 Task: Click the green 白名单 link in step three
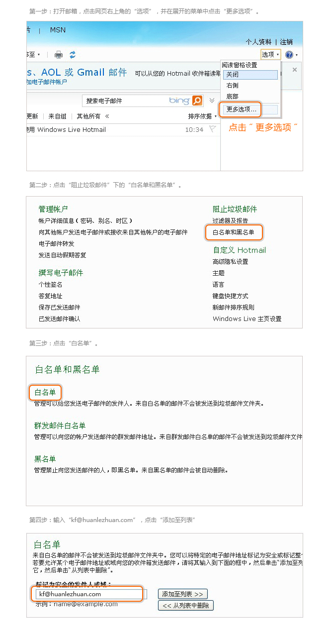tap(45, 392)
